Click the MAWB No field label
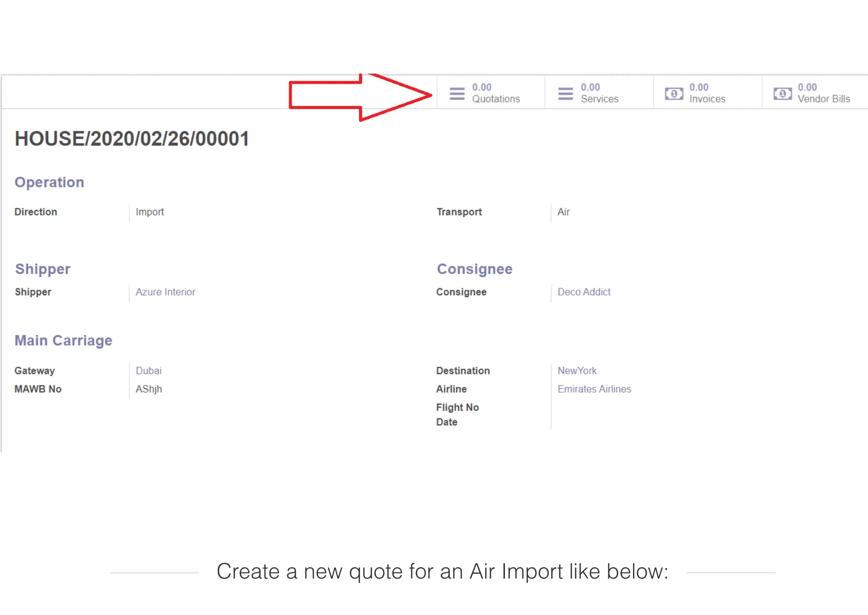This screenshot has height=615, width=868. (x=38, y=389)
